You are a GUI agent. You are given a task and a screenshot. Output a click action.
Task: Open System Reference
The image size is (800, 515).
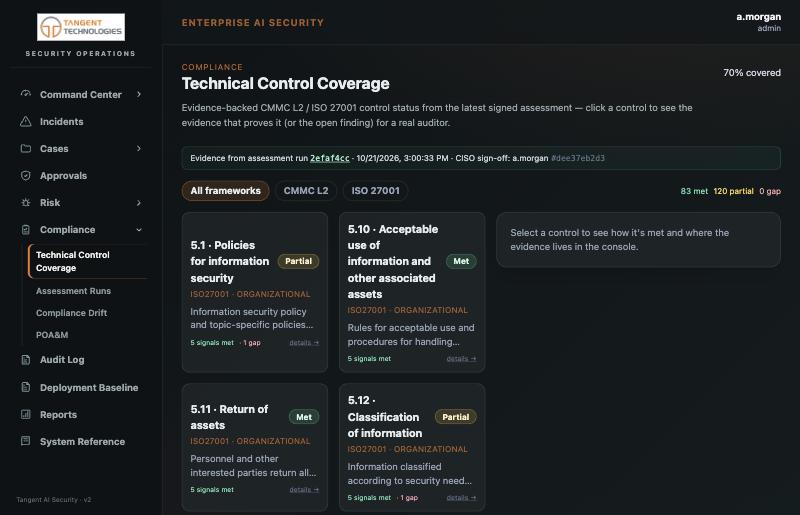click(x=81, y=442)
